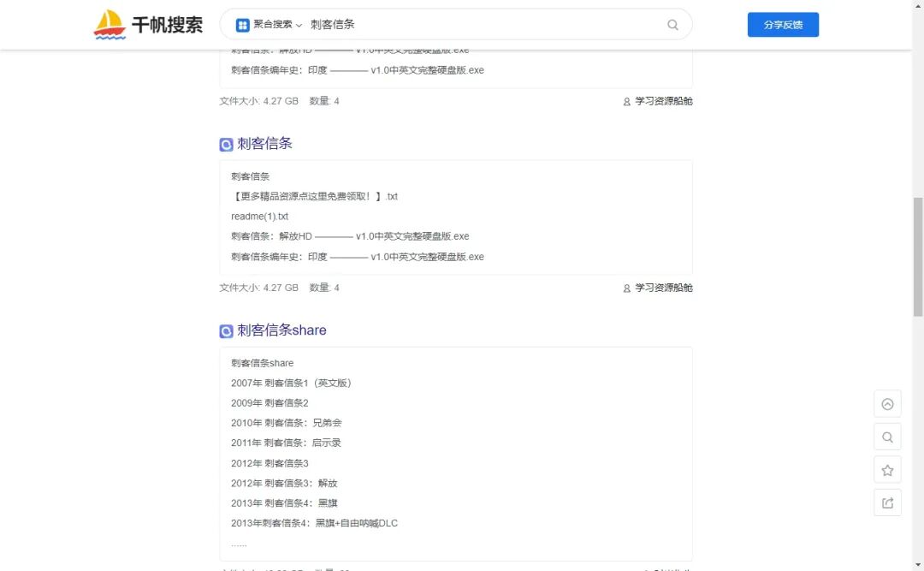This screenshot has height=571, width=924.
Task: Click the back-to-top arrow floating button
Action: tap(887, 404)
